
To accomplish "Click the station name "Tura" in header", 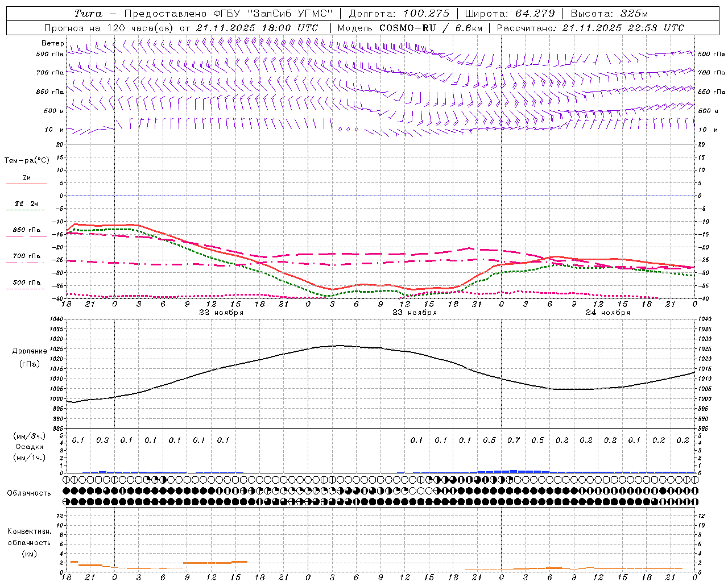I will (x=88, y=14).
